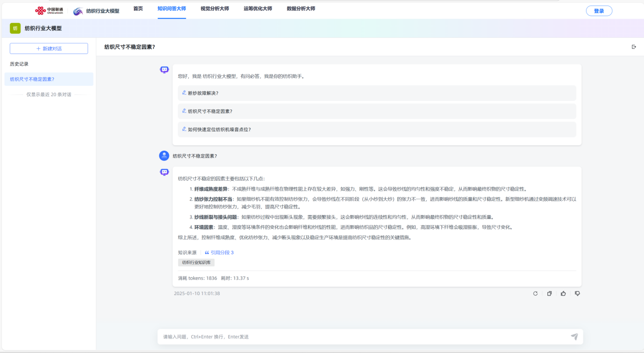Click the user's message 纺织尺寸不稳定因素？
Image resolution: width=644 pixels, height=353 pixels.
click(195, 156)
